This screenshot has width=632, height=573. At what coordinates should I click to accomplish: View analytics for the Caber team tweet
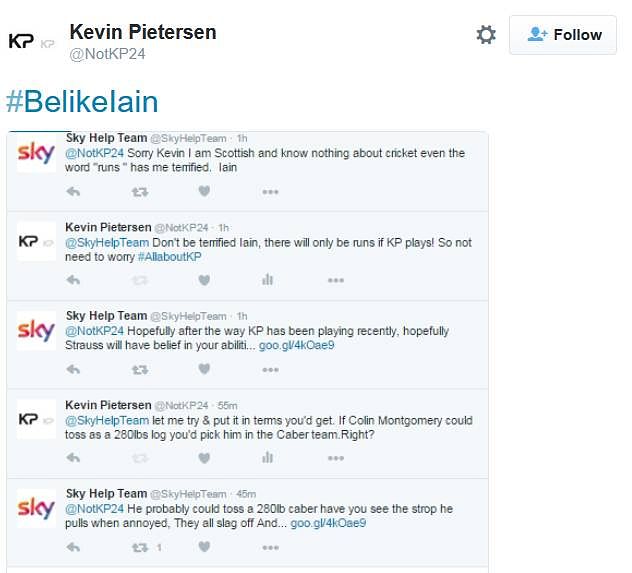[268, 457]
